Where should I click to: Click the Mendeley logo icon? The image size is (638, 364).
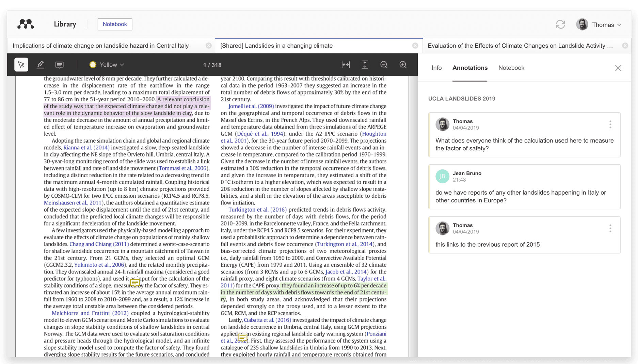pos(26,24)
